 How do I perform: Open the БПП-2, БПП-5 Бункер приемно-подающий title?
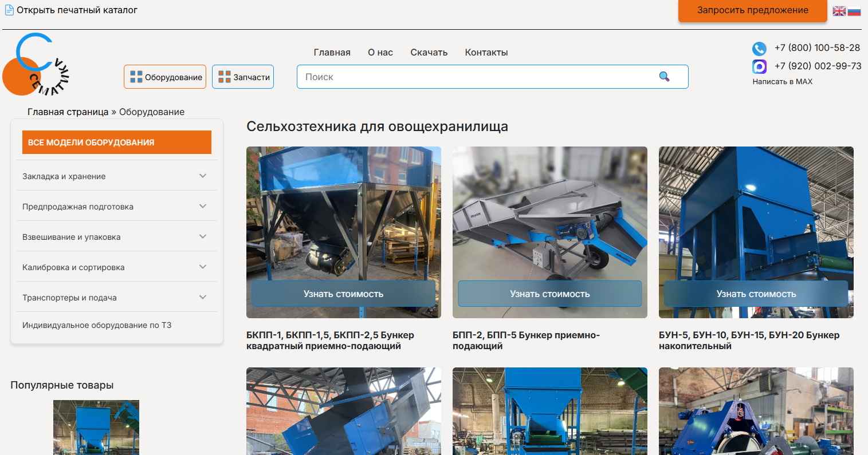(x=526, y=341)
